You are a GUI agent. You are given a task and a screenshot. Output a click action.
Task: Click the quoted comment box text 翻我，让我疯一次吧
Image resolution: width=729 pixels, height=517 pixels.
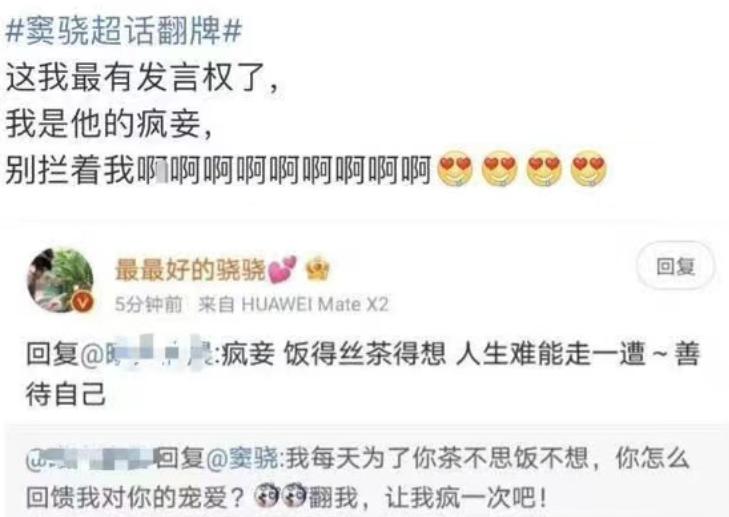(x=428, y=497)
